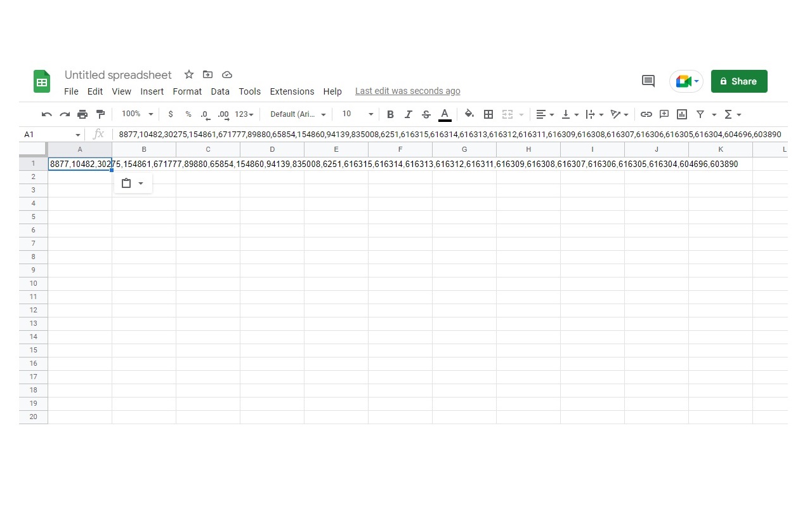Viewport: 812px width, 508px height.
Task: Expand the filter views arrow
Action: click(x=714, y=114)
